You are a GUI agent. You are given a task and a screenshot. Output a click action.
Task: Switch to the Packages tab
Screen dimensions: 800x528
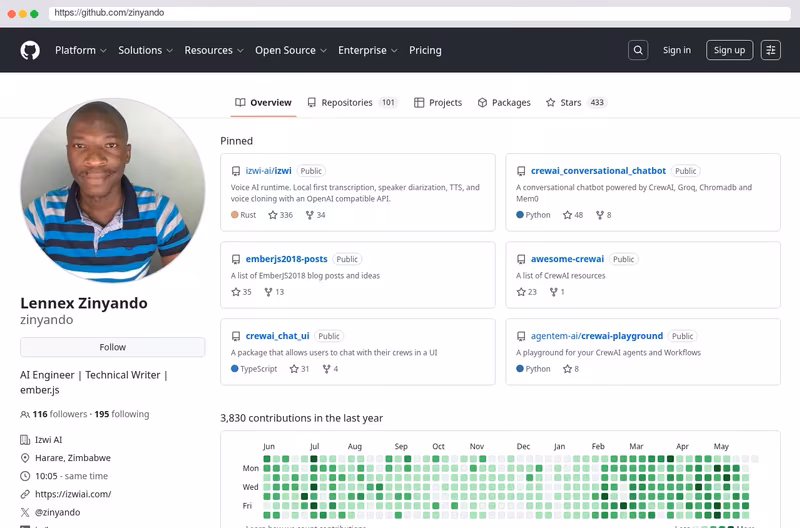(504, 103)
